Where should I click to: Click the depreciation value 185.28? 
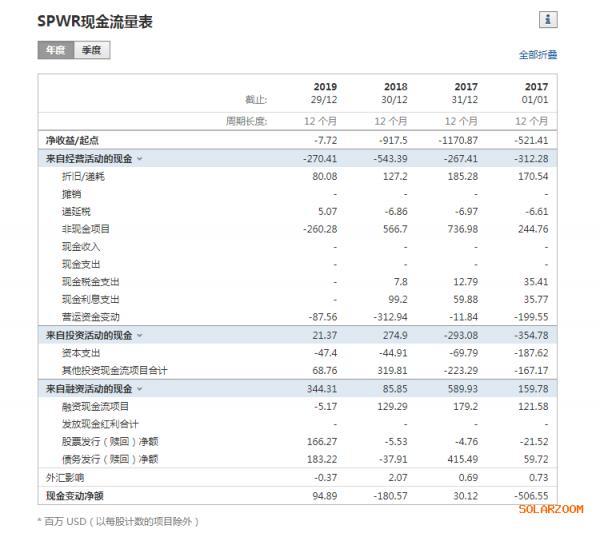[463, 176]
